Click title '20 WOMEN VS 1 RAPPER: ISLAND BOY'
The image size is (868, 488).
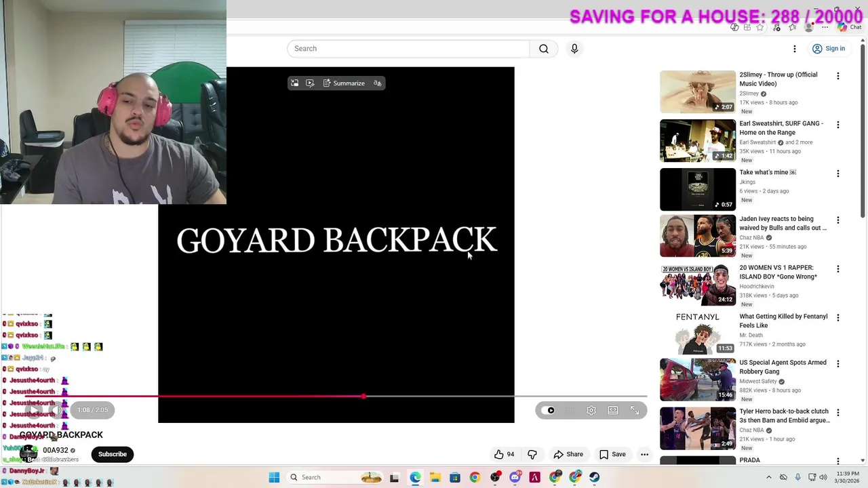pyautogui.click(x=778, y=272)
